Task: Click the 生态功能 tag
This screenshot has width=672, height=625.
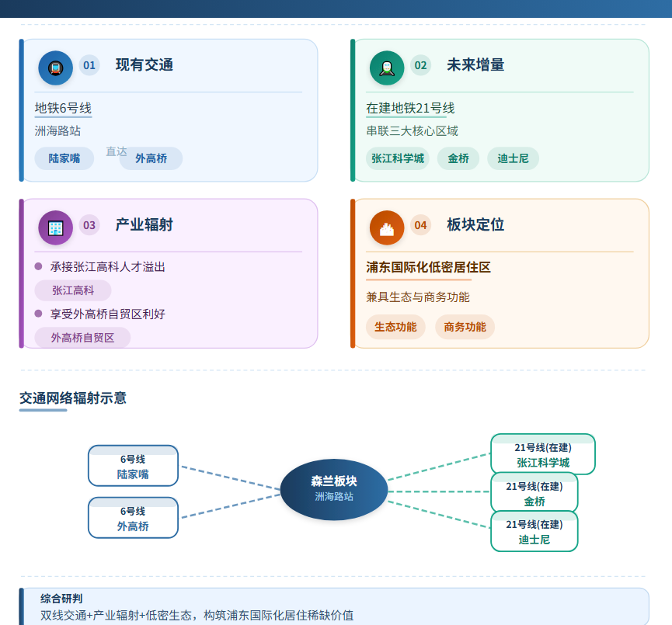Action: [x=395, y=328]
